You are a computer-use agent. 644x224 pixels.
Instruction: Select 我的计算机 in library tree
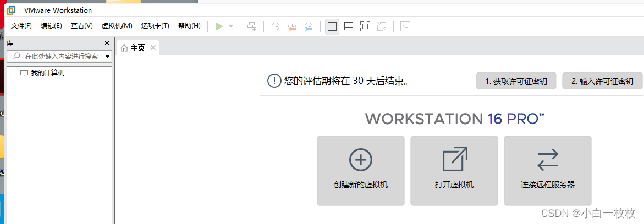(48, 73)
